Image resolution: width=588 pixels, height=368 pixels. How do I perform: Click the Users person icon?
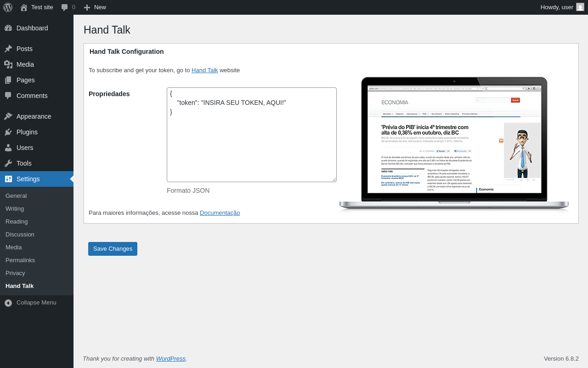click(8, 148)
